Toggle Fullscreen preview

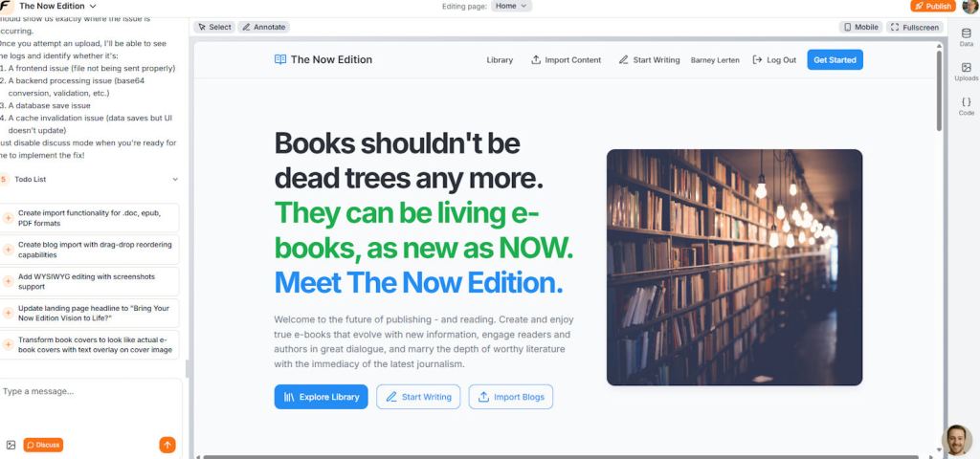[914, 27]
